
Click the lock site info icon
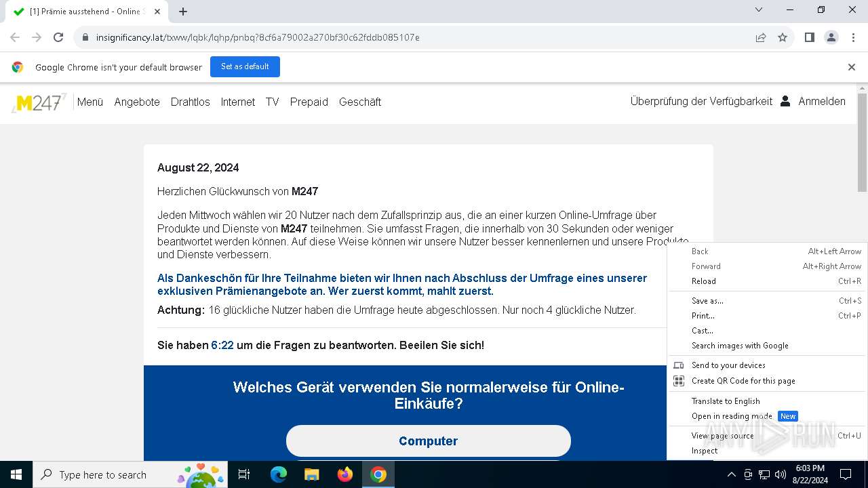[x=85, y=37]
